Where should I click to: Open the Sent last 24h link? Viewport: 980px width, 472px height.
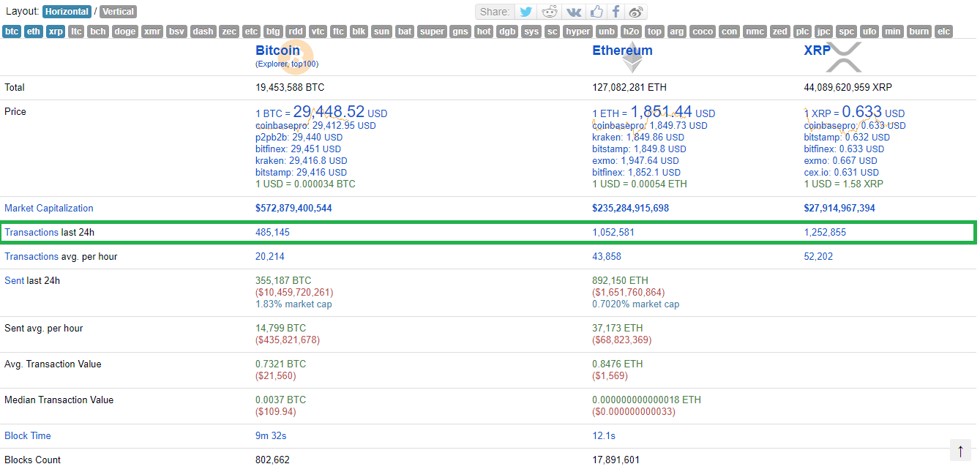[x=14, y=280]
